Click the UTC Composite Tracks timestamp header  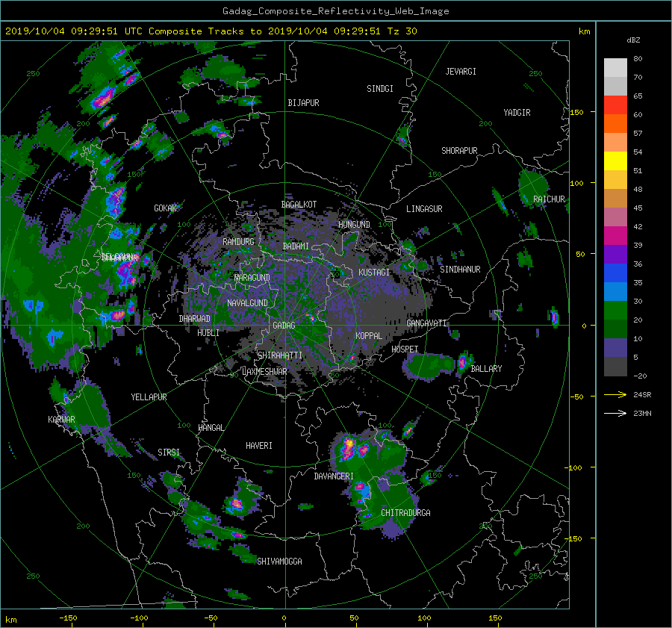(211, 31)
